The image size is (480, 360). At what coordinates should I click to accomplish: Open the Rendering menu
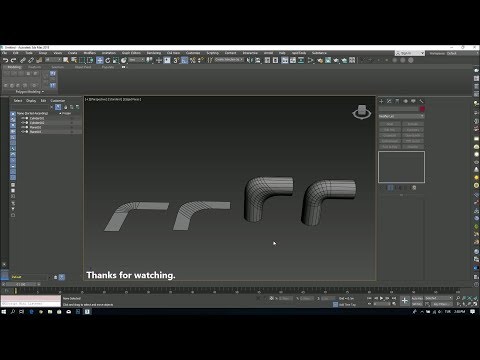pos(154,53)
